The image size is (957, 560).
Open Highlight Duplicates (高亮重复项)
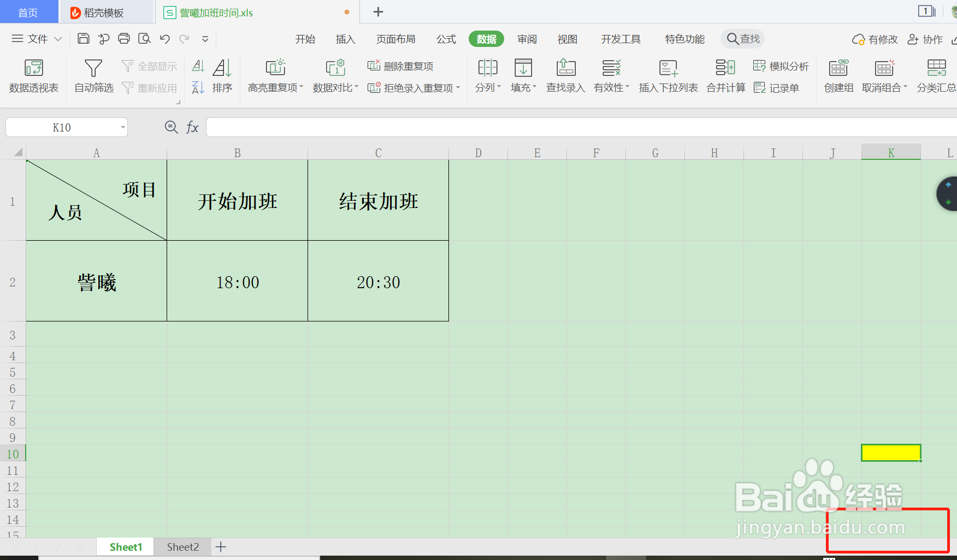pyautogui.click(x=275, y=76)
